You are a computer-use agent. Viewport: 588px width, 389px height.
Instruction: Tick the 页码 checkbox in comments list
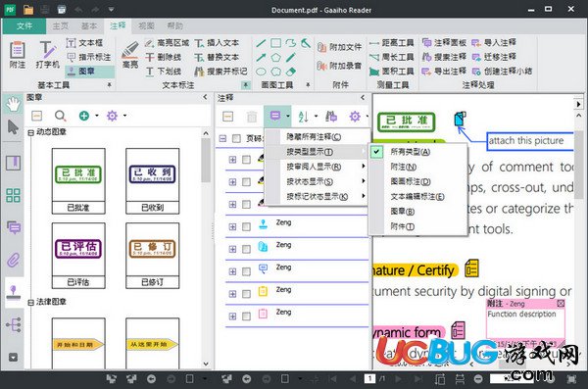(236, 139)
